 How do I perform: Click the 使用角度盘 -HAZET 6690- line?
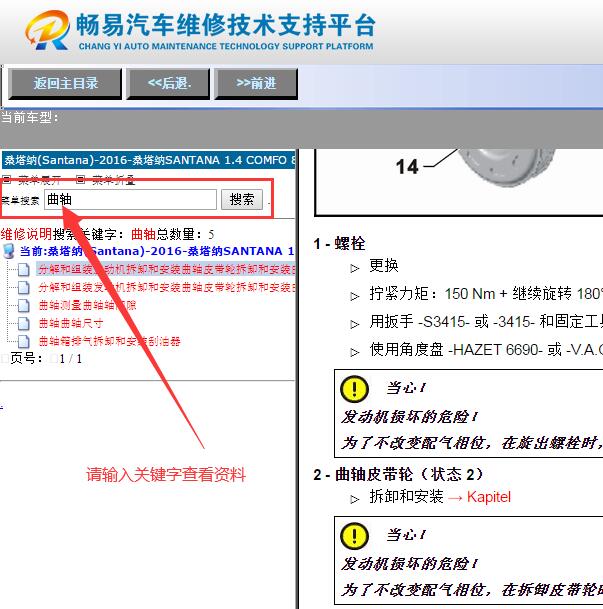(486, 350)
